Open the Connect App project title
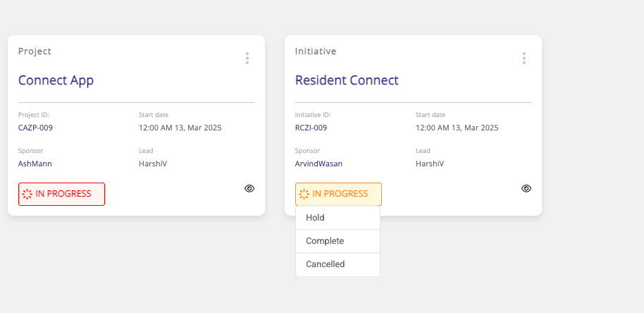Viewport: 644px width, 313px height. point(56,80)
